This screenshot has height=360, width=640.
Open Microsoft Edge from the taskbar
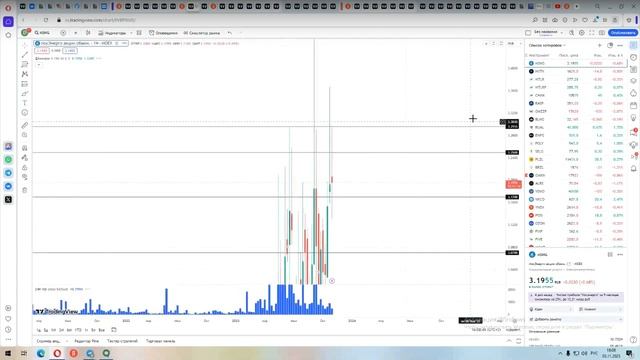pyautogui.click(x=41, y=353)
